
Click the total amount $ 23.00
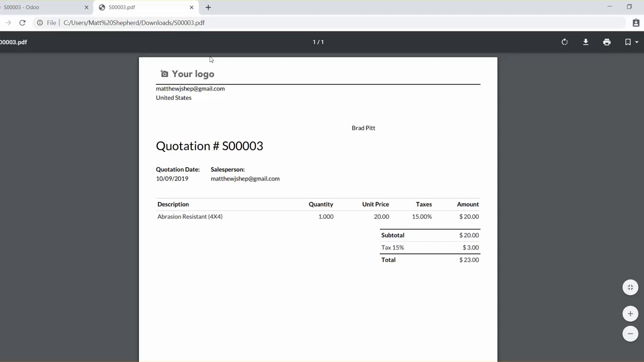[x=469, y=260]
